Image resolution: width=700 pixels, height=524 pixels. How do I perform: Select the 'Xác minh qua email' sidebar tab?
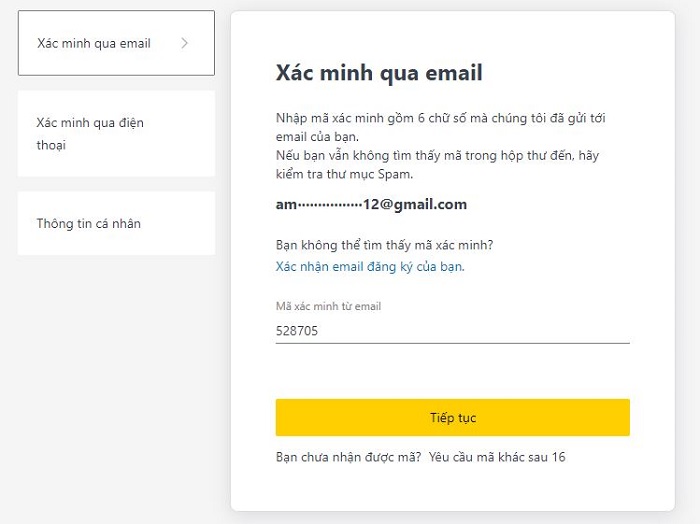[94, 43]
